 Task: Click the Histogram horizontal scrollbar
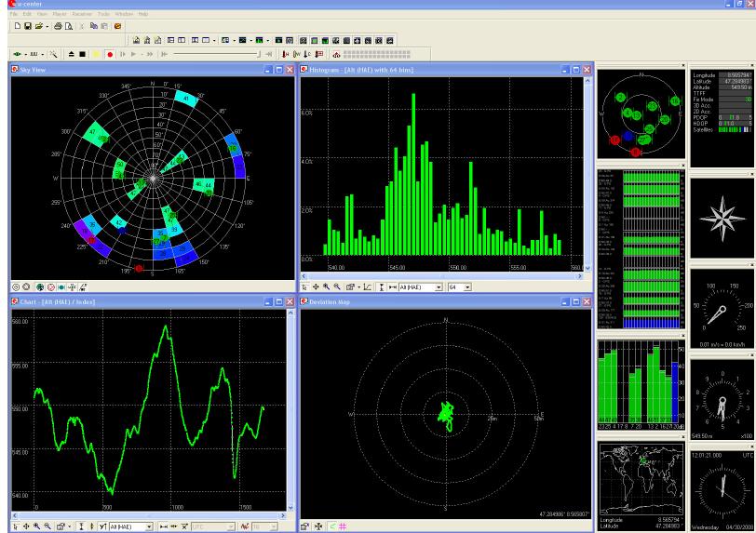(x=441, y=276)
